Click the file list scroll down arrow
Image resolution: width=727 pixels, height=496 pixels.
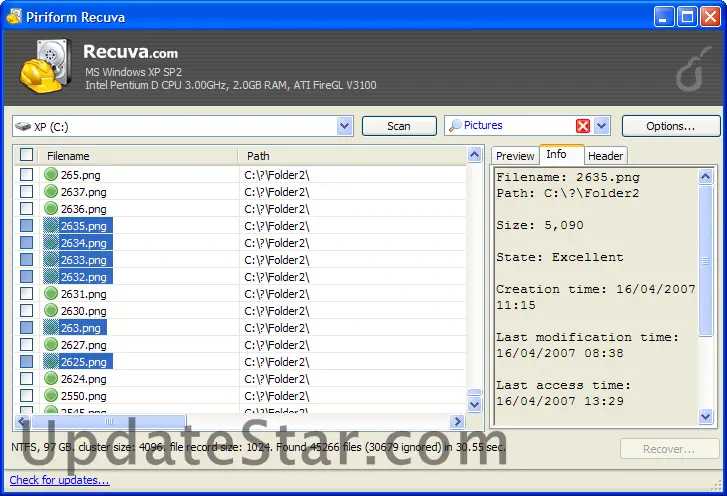pyautogui.click(x=474, y=405)
